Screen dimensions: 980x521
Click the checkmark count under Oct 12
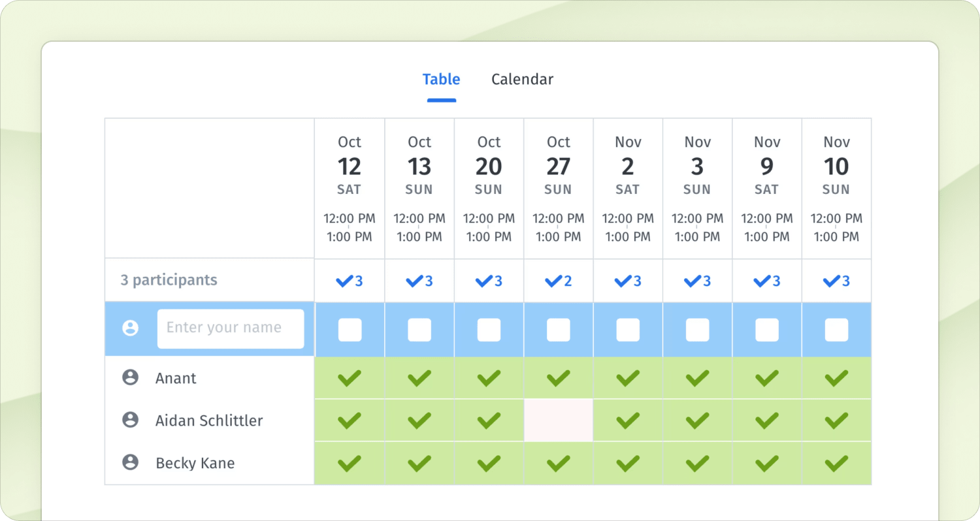[x=350, y=281]
